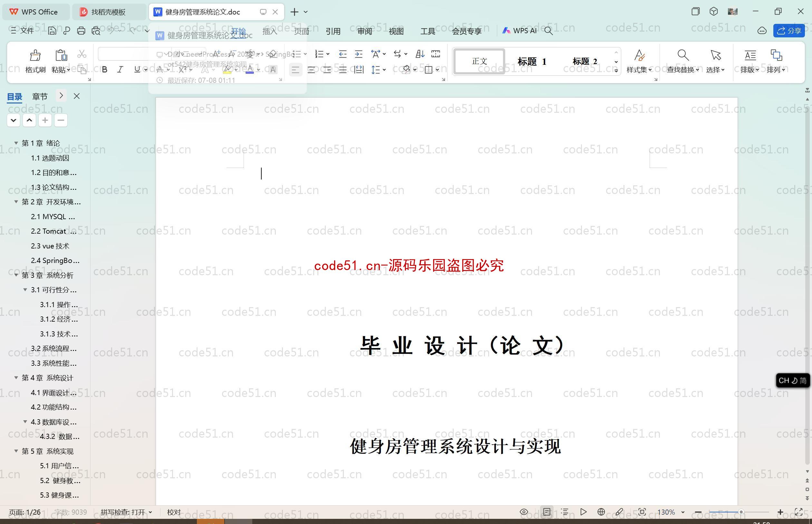This screenshot has height=524, width=812.
Task: Click the web layout globe icon
Action: 601,512
